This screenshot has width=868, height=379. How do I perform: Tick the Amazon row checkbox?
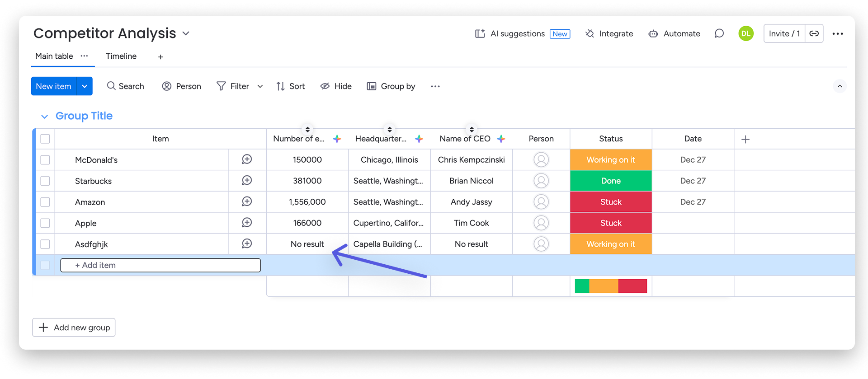point(45,201)
